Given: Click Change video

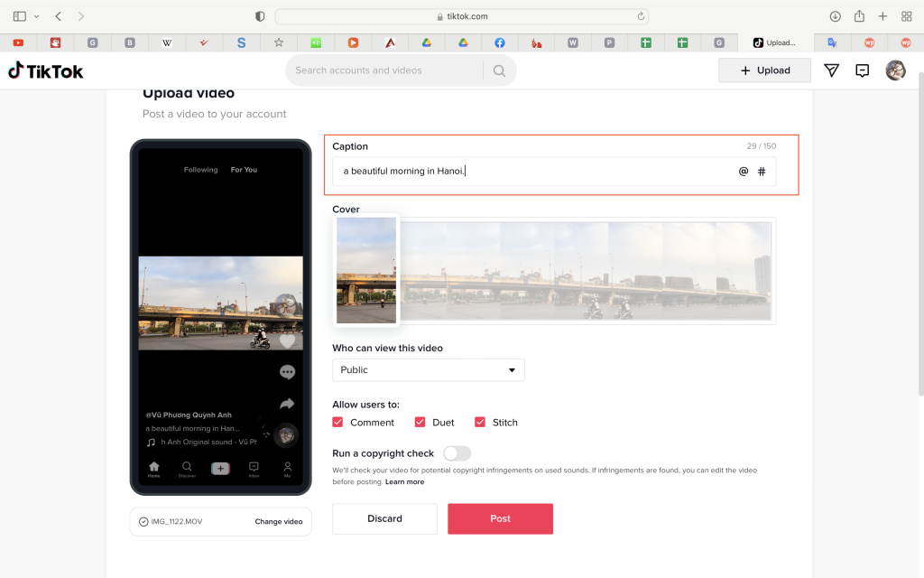Looking at the screenshot, I should tap(279, 521).
